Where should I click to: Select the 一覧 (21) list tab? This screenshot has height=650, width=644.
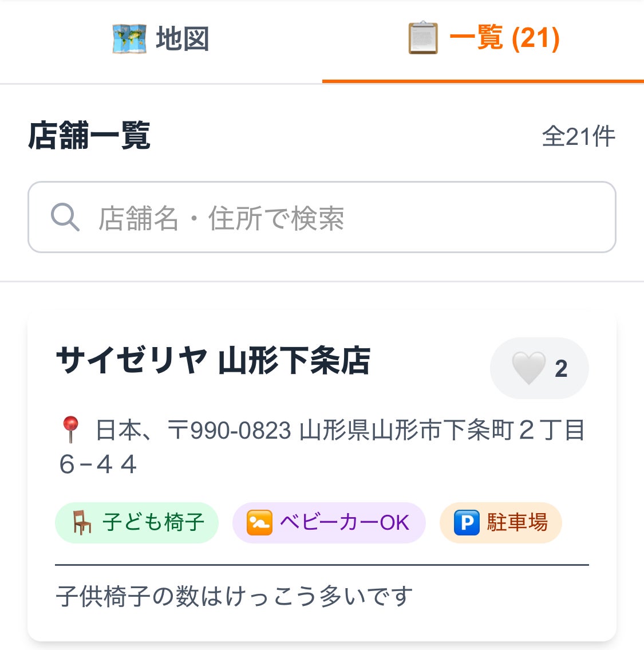(484, 40)
